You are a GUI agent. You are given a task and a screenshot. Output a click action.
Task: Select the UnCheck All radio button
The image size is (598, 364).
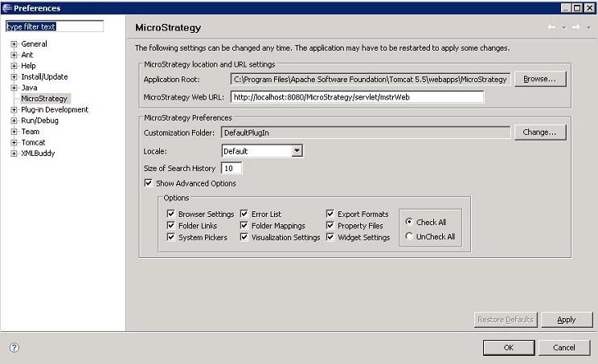[x=410, y=237]
